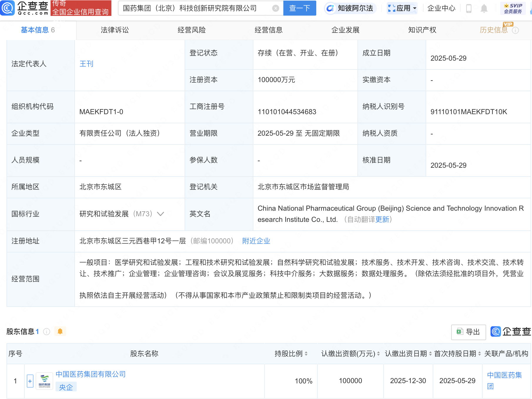
Task: Open the mobile phone app icon
Action: click(469, 9)
